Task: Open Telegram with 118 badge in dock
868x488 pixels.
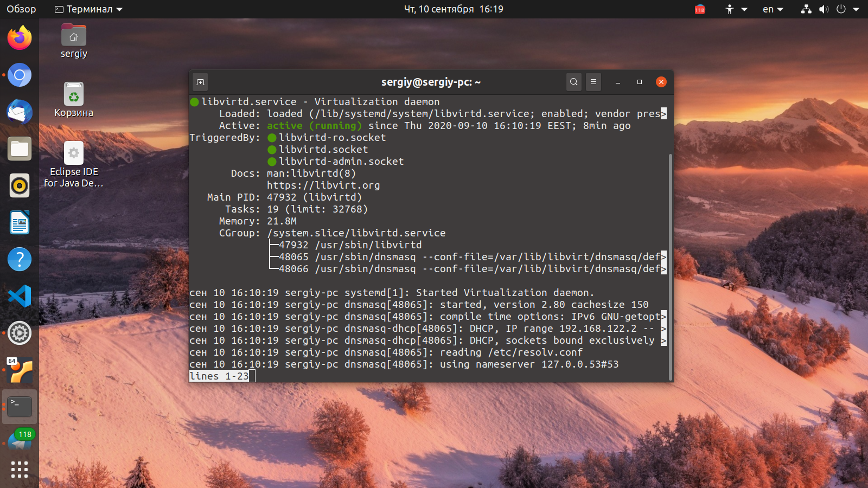Action: tap(20, 440)
